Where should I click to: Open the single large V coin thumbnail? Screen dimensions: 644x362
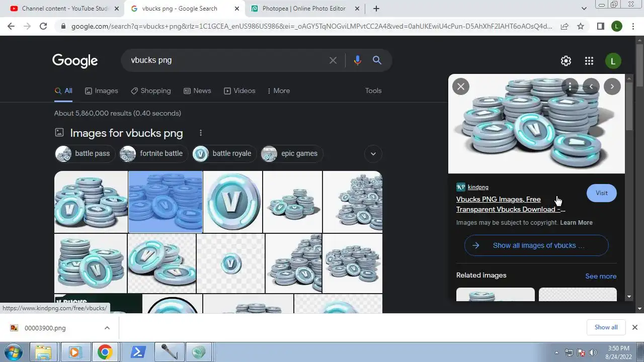[232, 202]
